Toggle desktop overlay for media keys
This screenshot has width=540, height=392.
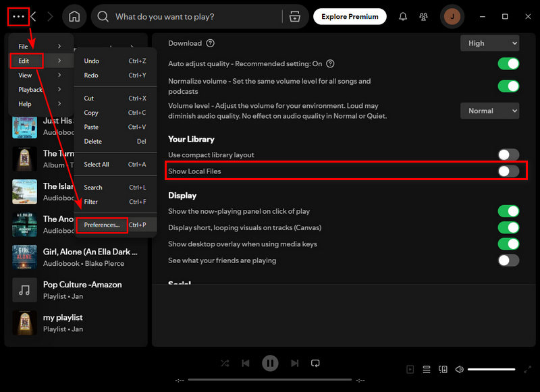tap(508, 244)
